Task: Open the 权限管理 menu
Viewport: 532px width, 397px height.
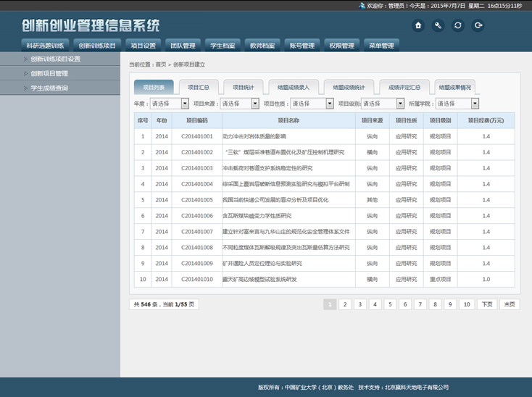Action: coord(341,46)
